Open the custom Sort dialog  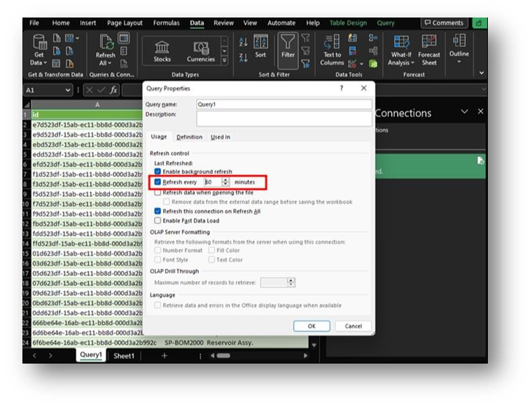pyautogui.click(x=260, y=46)
